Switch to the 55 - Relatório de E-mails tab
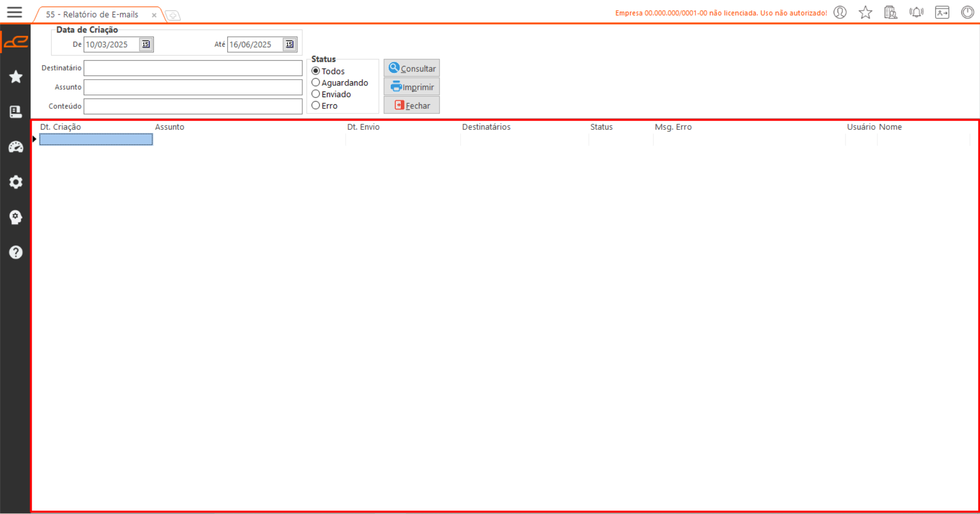The height and width of the screenshot is (514, 980). coord(92,15)
